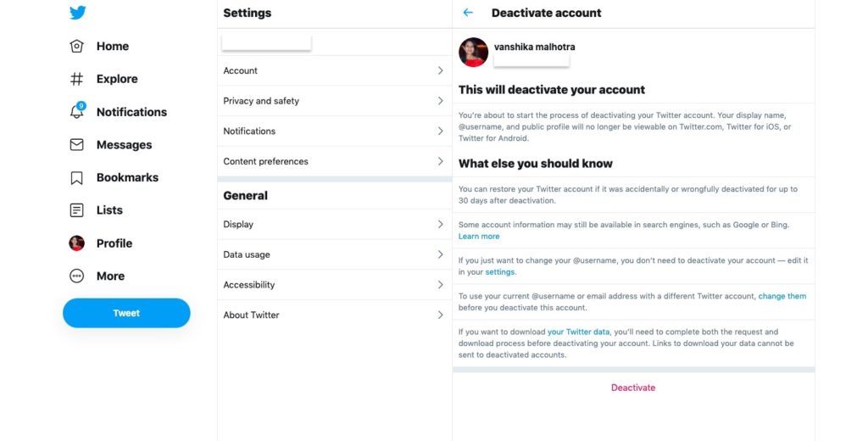Expand Privacy and safety chevron

[x=441, y=101]
